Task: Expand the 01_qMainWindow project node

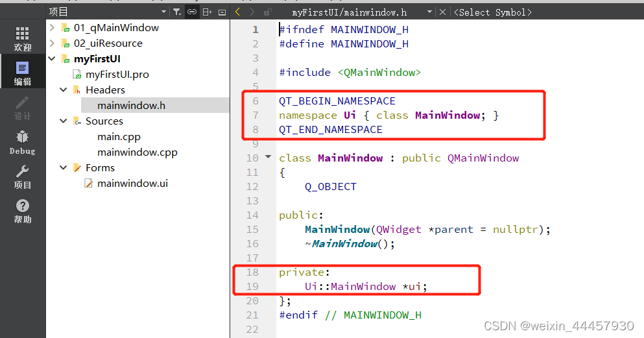Action: 52,27
